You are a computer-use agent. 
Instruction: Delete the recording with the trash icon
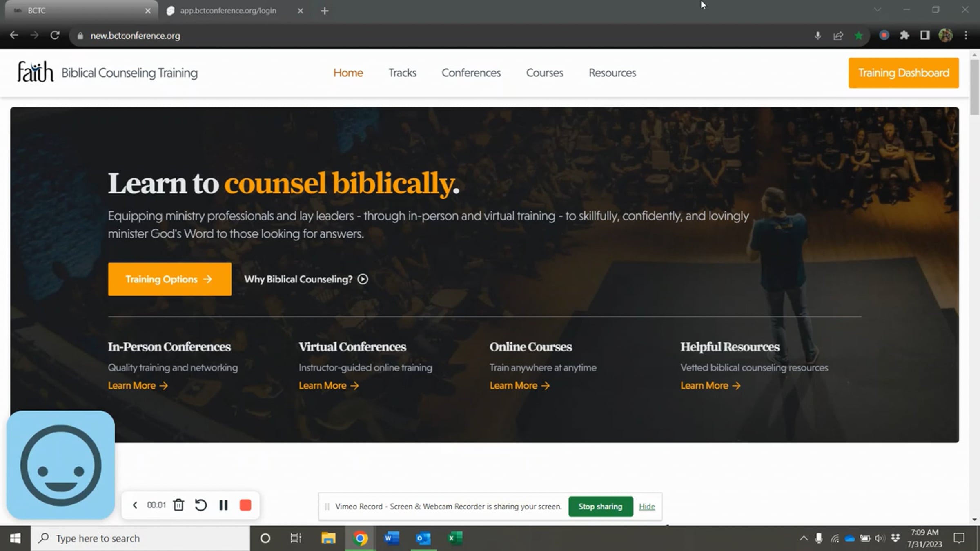[x=178, y=505]
